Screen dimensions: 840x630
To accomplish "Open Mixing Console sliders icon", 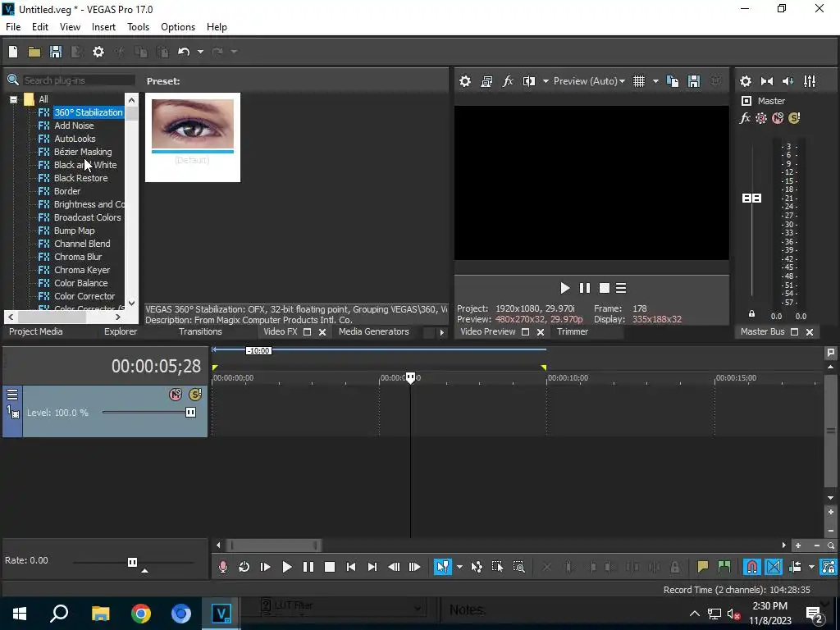I will click(x=810, y=81).
